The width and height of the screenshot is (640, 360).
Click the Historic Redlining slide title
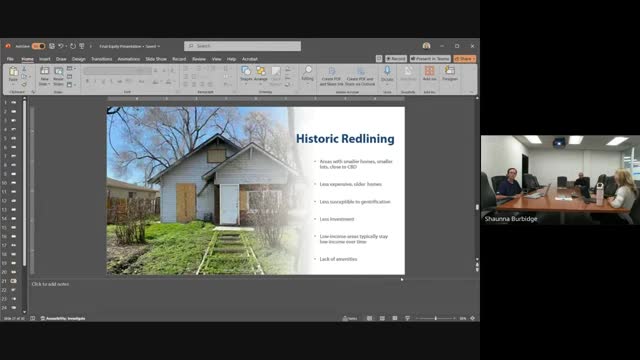[345, 139]
